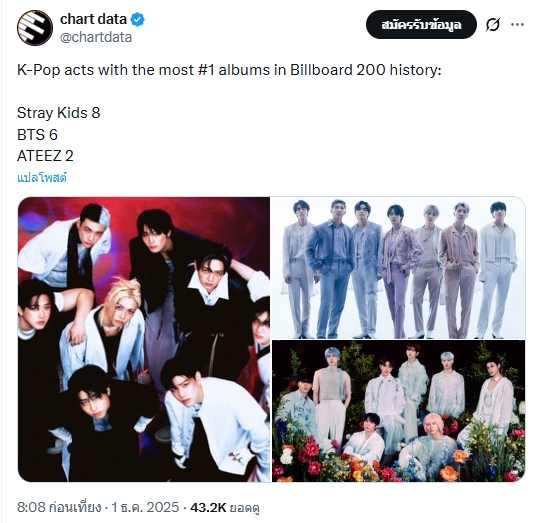The width and height of the screenshot is (539, 523).
Task: Click the แปลโพสต์ translate post link
Action: point(42,178)
